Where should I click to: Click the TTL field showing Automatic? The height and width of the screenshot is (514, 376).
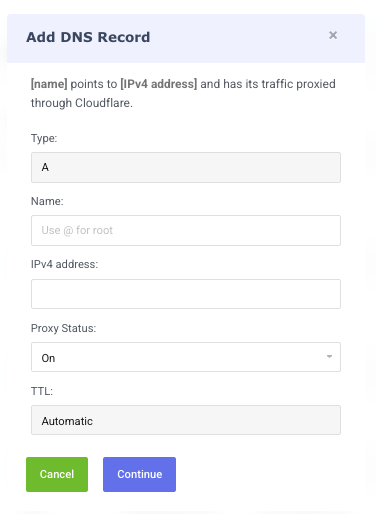click(x=186, y=420)
